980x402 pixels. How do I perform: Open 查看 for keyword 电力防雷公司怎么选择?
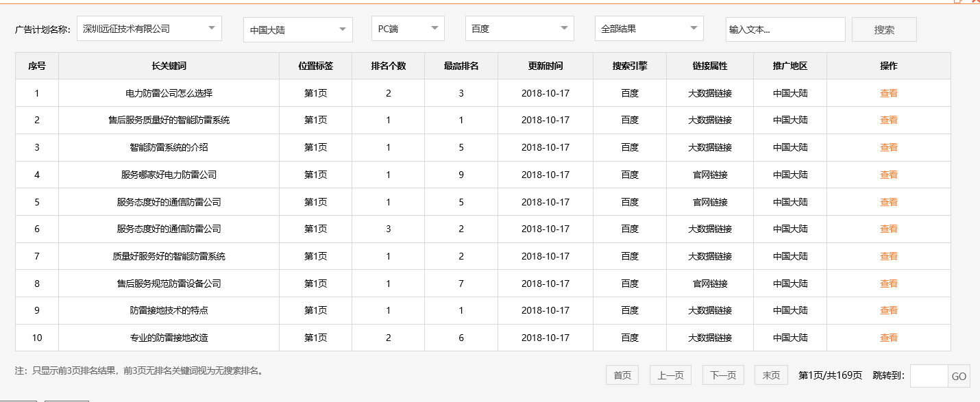coord(888,92)
